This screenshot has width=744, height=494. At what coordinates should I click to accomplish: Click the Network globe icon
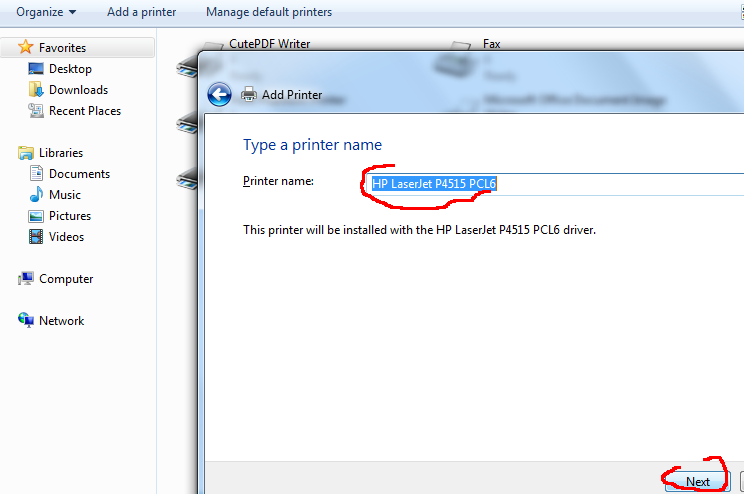pos(26,320)
